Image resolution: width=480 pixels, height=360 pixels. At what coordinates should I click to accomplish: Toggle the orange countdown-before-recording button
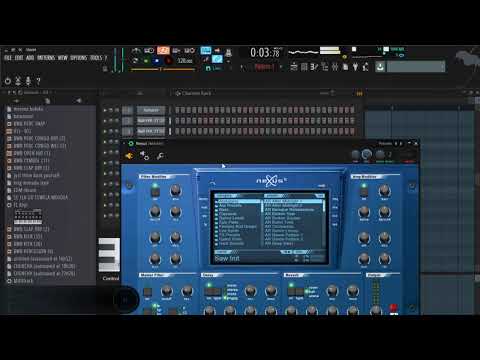[163, 50]
